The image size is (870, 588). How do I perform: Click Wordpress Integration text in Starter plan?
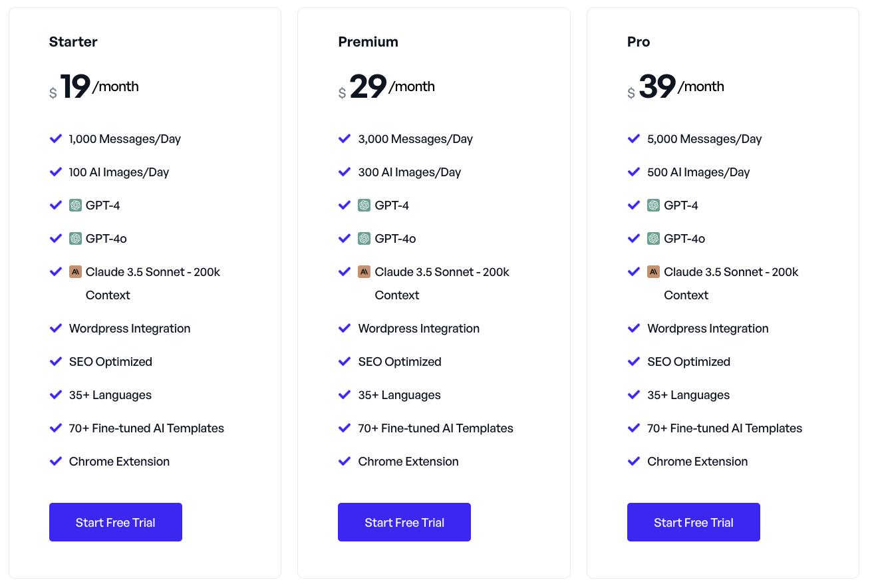tap(130, 329)
